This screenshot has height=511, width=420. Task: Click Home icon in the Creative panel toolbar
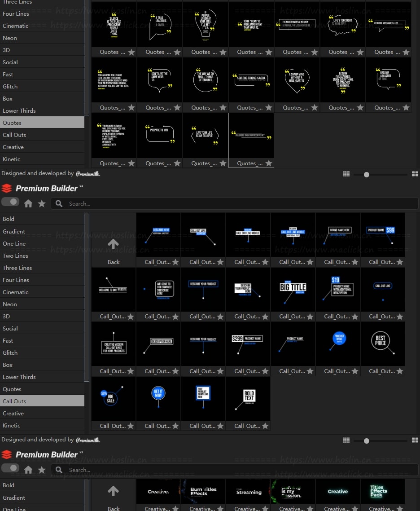pos(28,470)
